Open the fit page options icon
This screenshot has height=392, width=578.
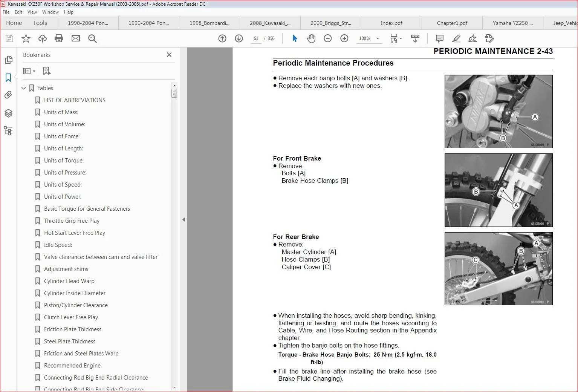click(x=396, y=38)
